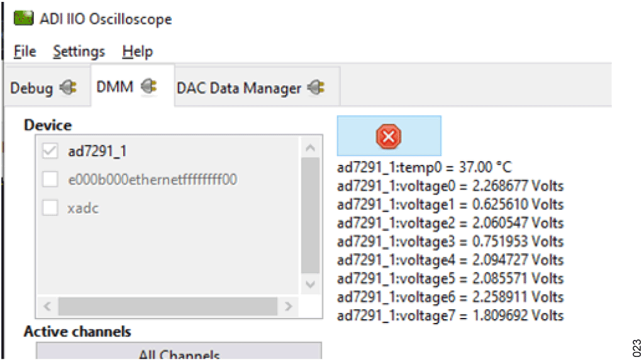Click the vertical scrollbar thumb in Device list

311,215
